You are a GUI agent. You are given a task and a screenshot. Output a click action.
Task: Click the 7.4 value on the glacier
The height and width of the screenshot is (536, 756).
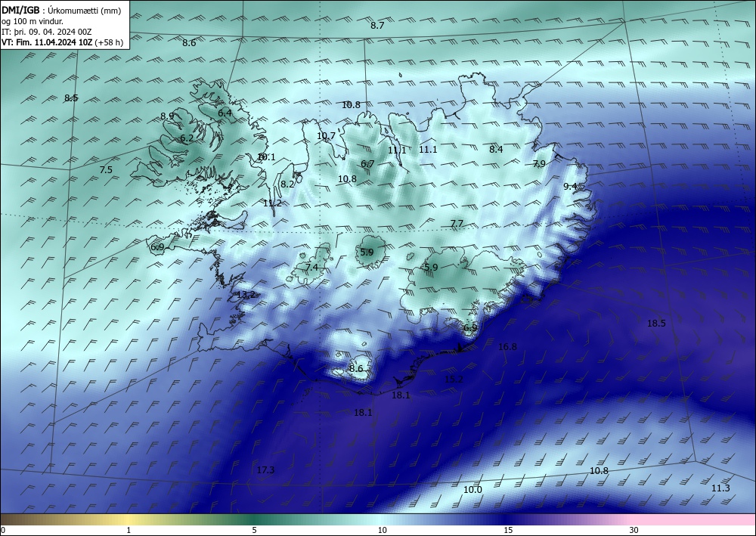pyautogui.click(x=311, y=267)
